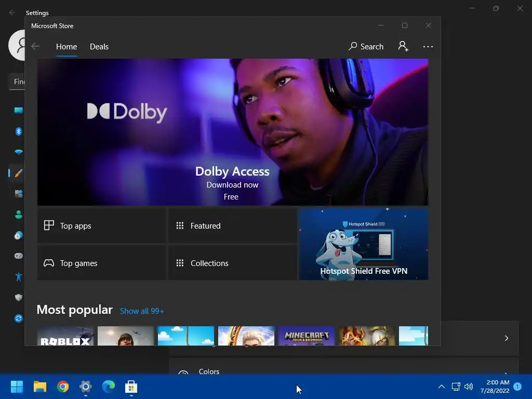Open the Colors row in Settings
This screenshot has width=532, height=399.
(x=344, y=366)
